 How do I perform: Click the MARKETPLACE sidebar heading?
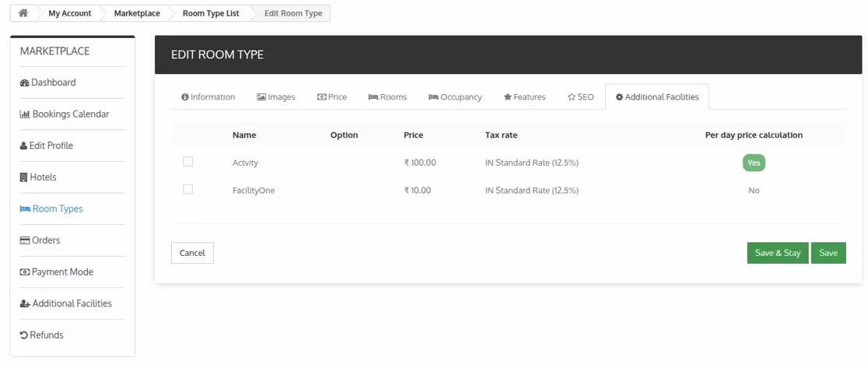tap(54, 51)
